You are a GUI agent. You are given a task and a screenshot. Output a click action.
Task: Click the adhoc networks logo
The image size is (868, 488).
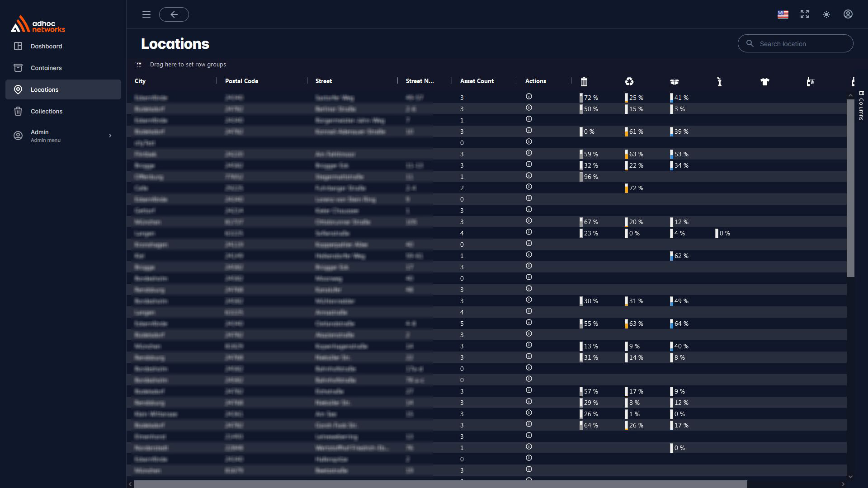click(x=38, y=24)
